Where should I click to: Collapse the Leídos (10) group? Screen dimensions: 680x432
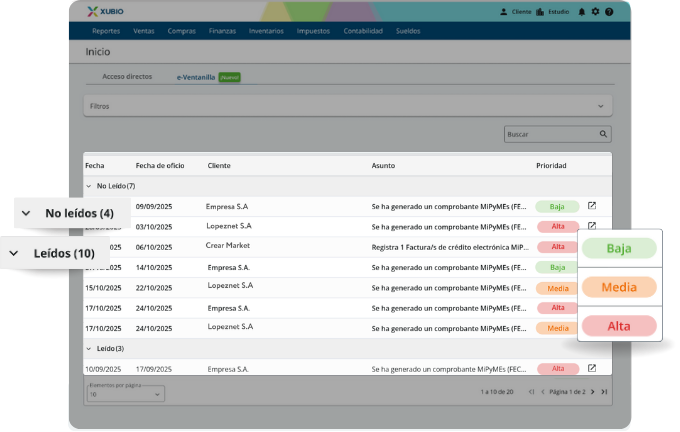tap(14, 253)
